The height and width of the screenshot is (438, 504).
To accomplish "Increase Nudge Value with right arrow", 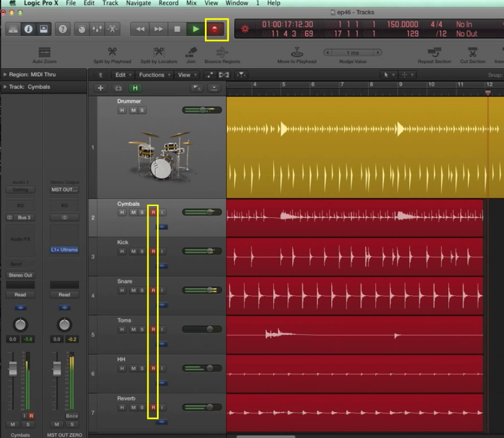I will click(x=378, y=52).
